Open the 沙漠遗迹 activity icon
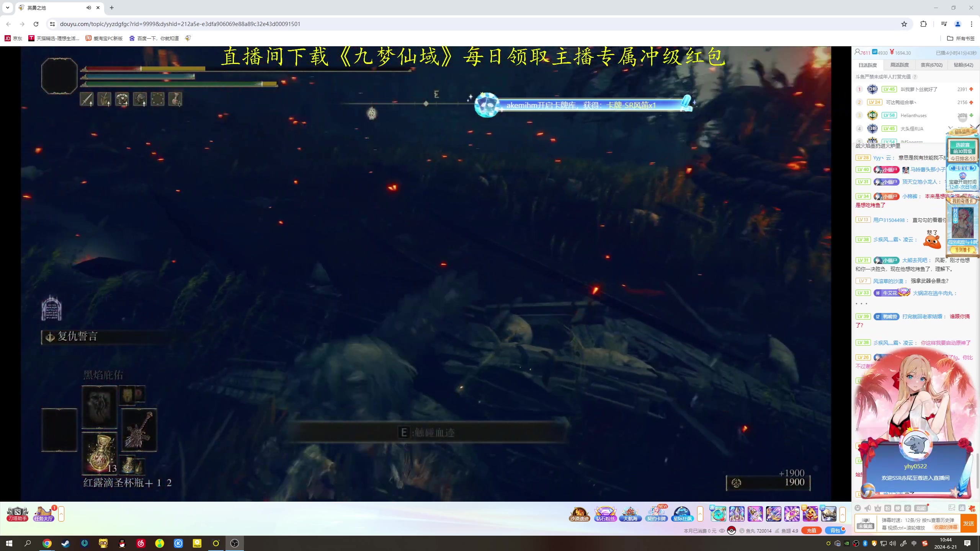This screenshot has width=980, height=551. [x=579, y=514]
